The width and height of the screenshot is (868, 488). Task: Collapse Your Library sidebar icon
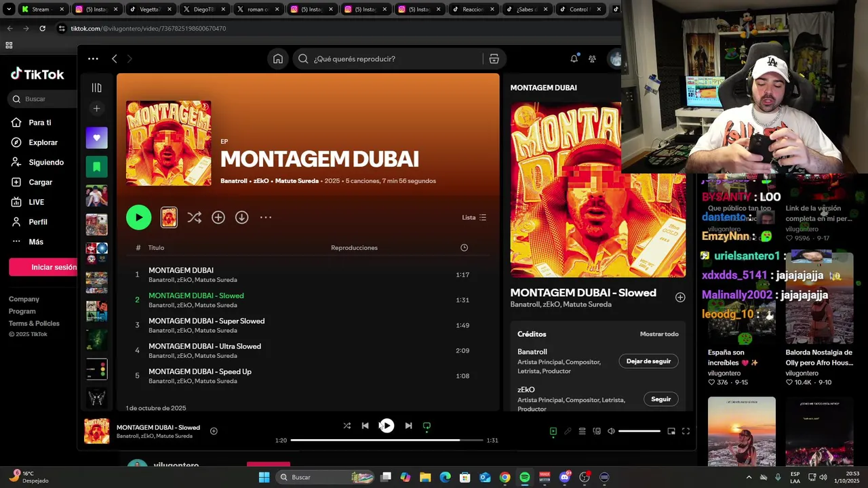pos(96,87)
